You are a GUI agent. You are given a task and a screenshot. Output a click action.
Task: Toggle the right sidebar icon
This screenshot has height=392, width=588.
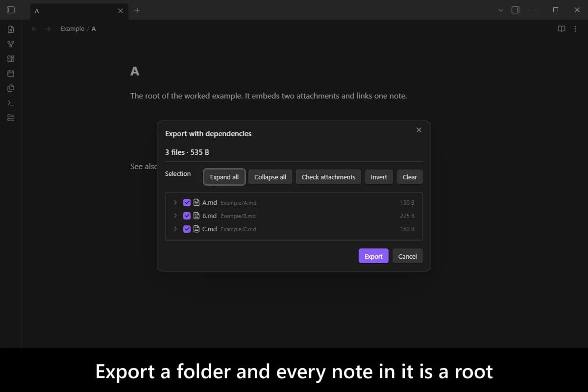(x=515, y=10)
